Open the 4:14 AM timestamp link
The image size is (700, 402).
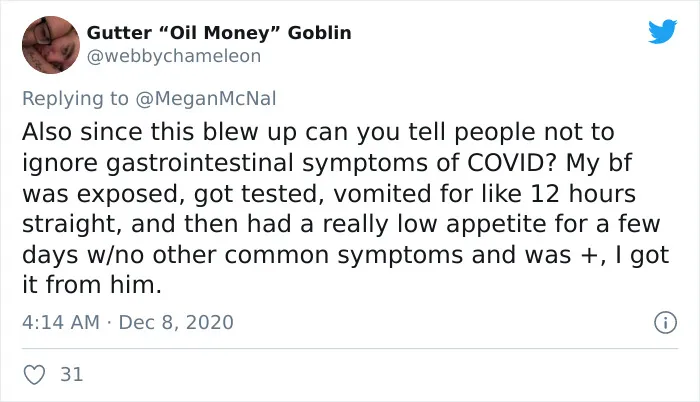(61, 322)
